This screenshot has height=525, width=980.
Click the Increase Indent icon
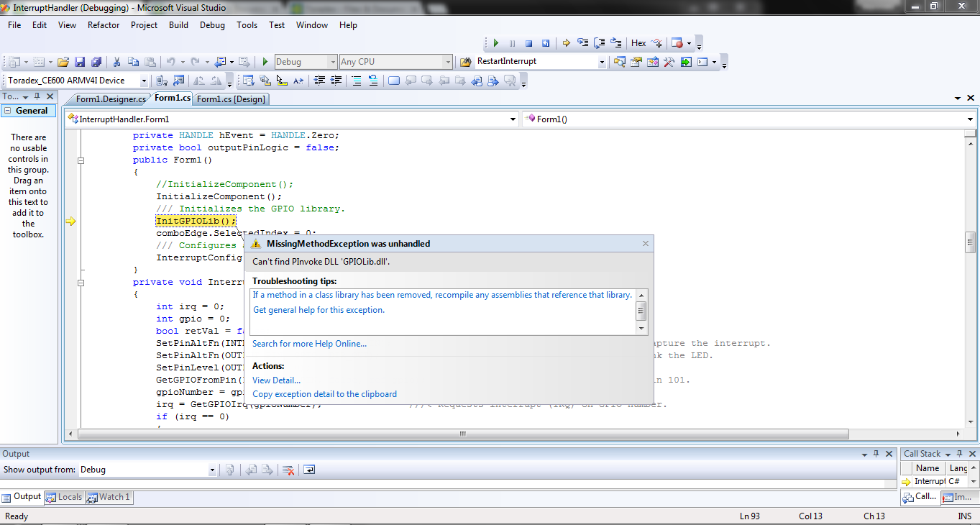[x=336, y=82]
